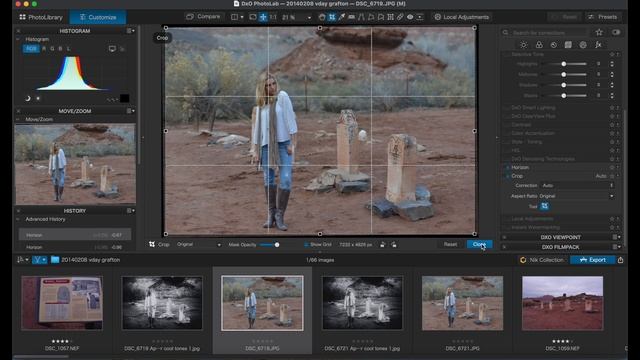Open the Detail corrections palette icon
This screenshot has width=640, height=360.
click(x=553, y=44)
